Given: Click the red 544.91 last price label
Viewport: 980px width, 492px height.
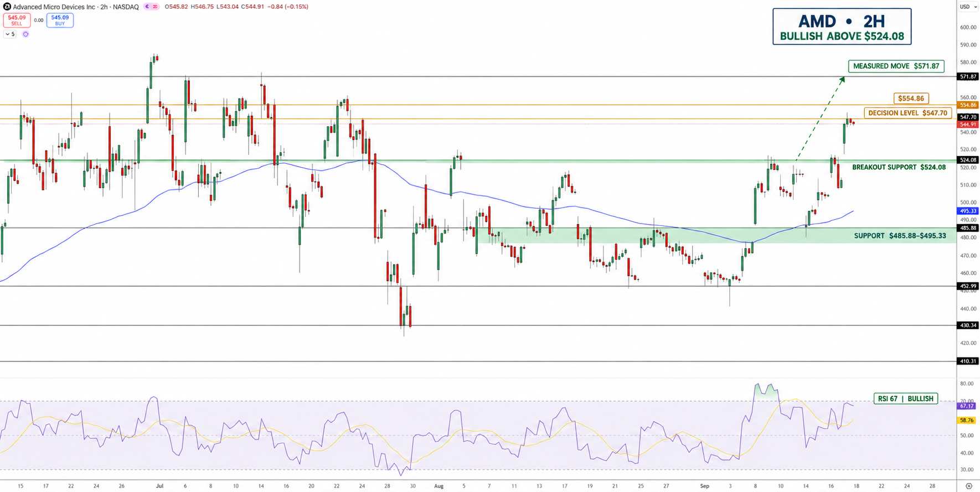Looking at the screenshot, I should 968,125.
